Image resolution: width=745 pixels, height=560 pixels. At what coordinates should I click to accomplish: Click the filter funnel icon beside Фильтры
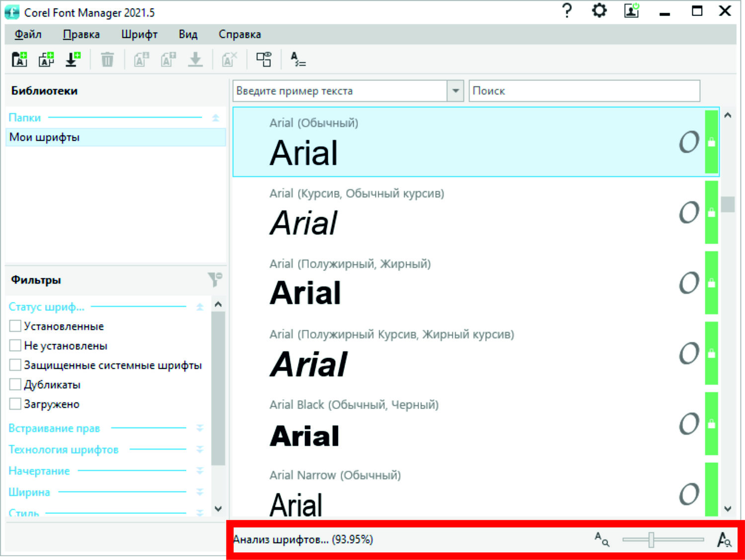tap(215, 280)
